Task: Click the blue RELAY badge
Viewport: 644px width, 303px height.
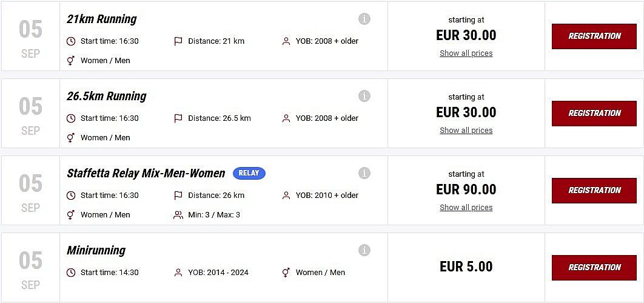Action: coord(249,173)
